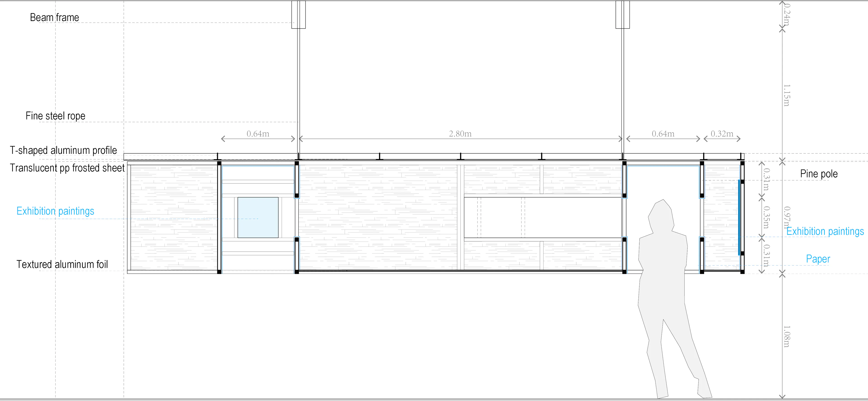The height and width of the screenshot is (401, 868).
Task: Select the 1.08m vertical dimension
Action: pos(786,336)
